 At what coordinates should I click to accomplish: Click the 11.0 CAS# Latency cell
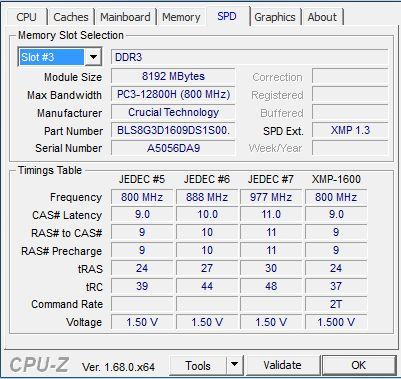tap(271, 214)
